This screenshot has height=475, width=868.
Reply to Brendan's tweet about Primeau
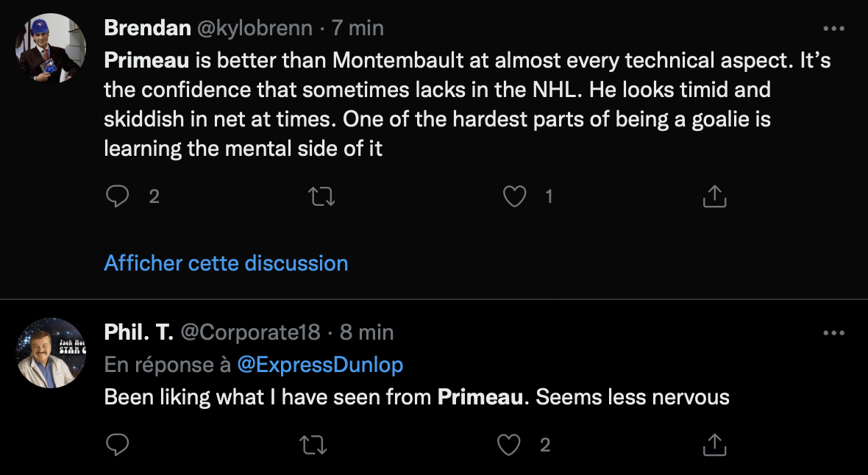[118, 196]
